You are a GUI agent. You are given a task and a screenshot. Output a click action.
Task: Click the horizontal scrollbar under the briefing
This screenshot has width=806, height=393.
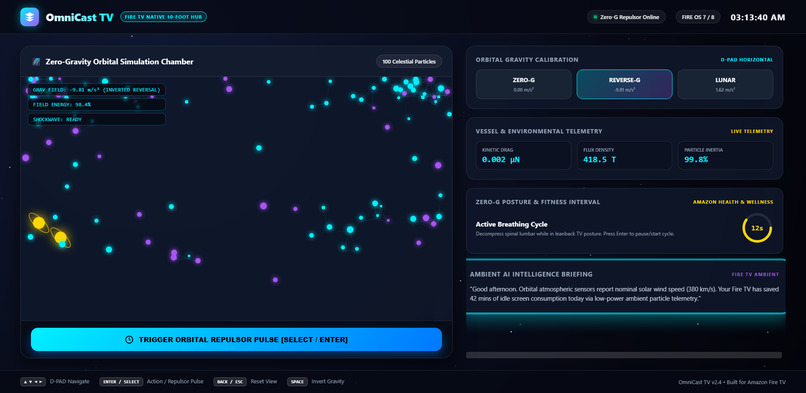pyautogui.click(x=624, y=355)
